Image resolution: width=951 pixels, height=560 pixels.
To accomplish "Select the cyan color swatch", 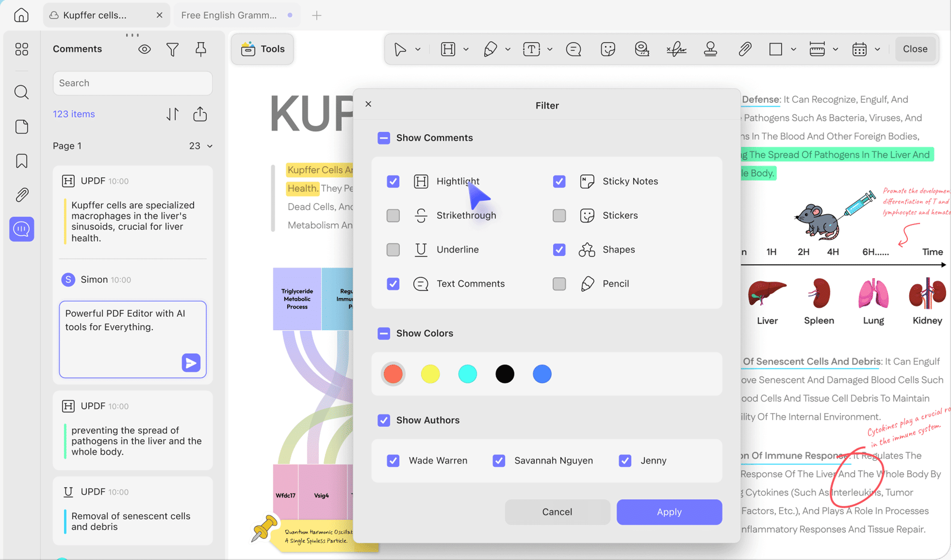I will coord(467,374).
